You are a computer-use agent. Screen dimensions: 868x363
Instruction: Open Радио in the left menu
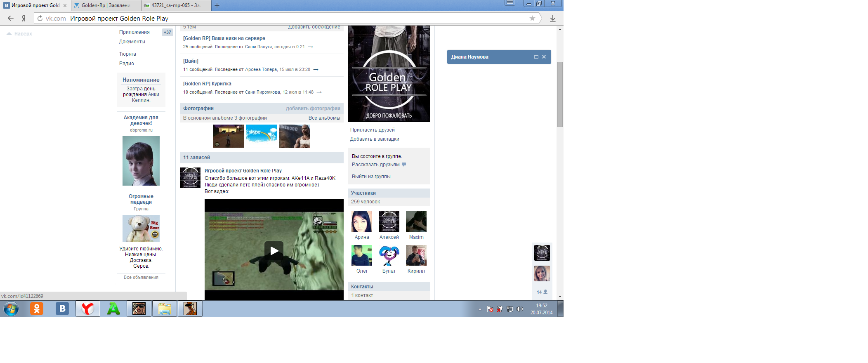click(127, 64)
